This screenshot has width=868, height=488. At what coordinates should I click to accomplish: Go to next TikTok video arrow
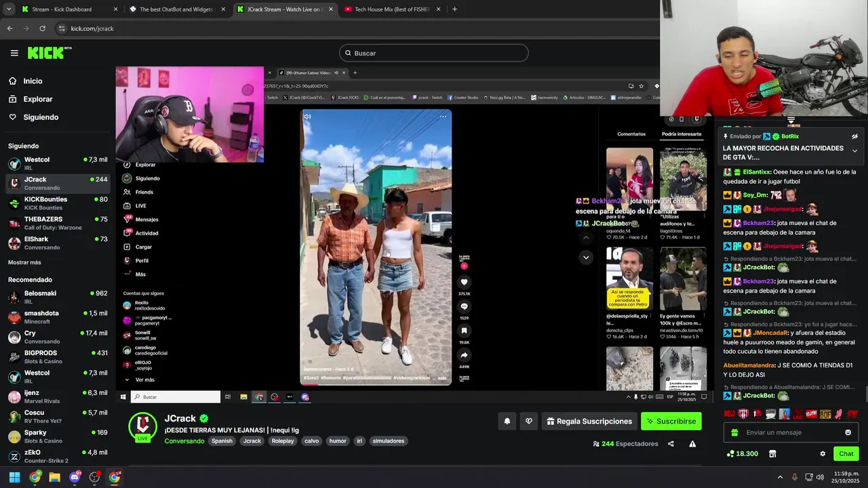586,258
